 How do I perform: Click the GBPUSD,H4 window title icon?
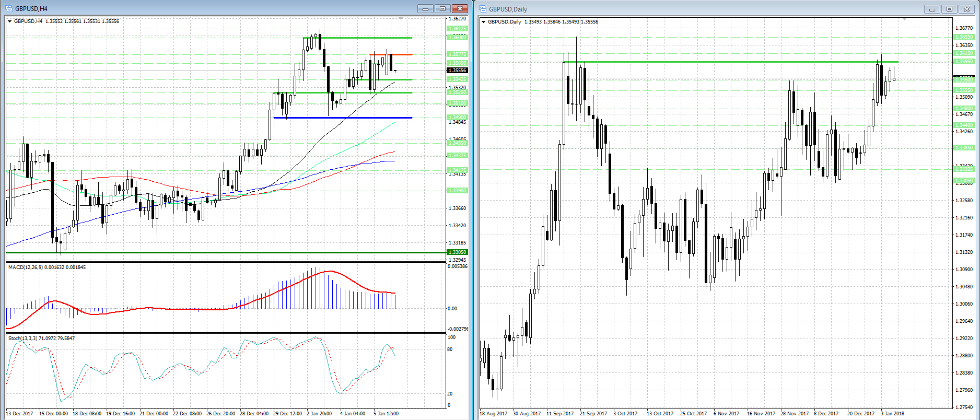pos(9,9)
